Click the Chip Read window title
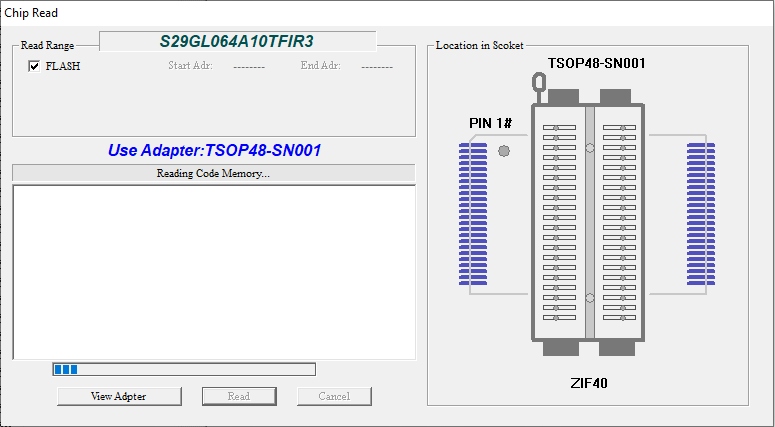The height and width of the screenshot is (427, 775). pos(31,13)
